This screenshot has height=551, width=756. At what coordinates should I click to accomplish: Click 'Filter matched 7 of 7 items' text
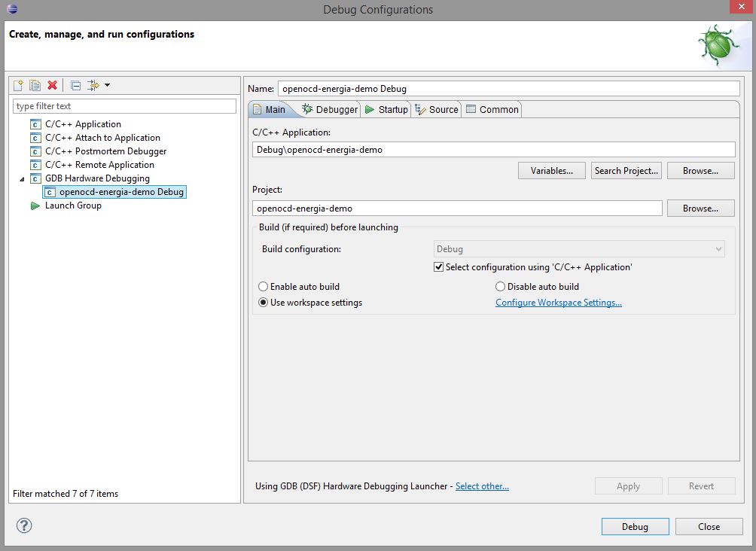click(x=66, y=494)
